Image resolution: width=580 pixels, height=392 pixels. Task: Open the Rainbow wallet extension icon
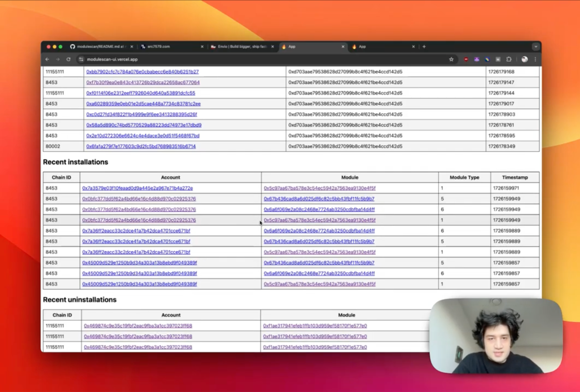coord(487,59)
